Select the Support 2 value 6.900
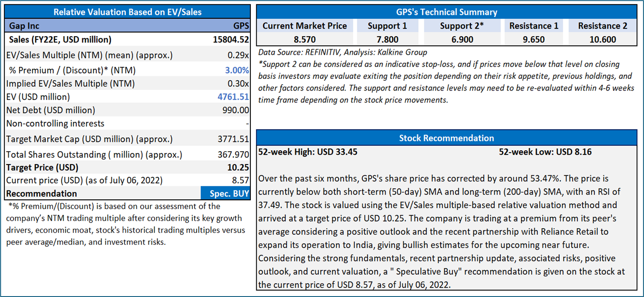This screenshot has width=644, height=297. point(461,39)
